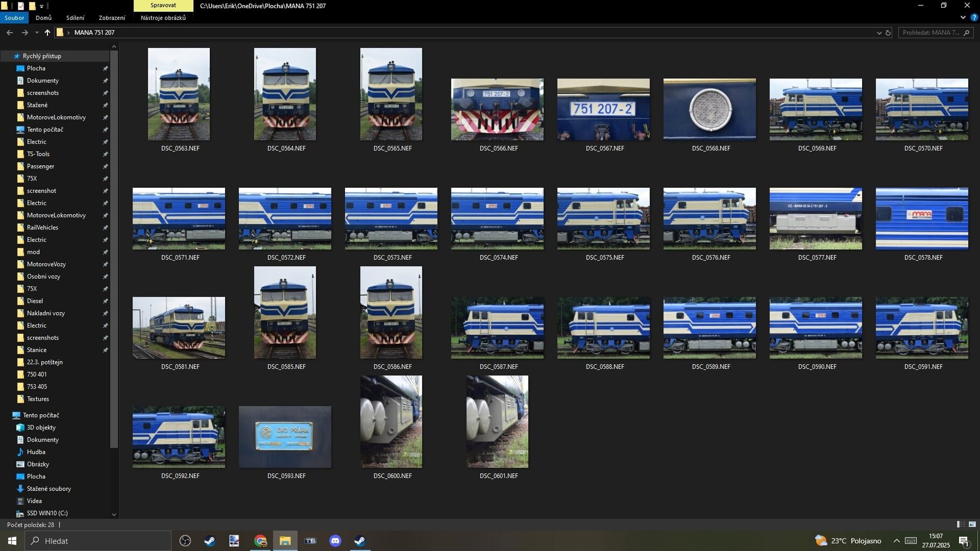Image resolution: width=980 pixels, height=551 pixels.
Task: Open the ribbon Help question mark icon
Action: [x=974, y=18]
